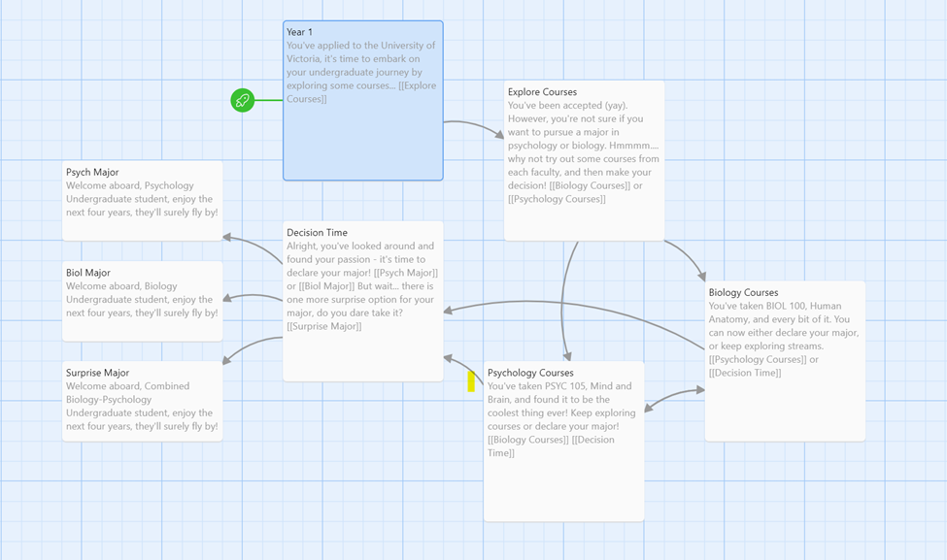
Task: Click the green rocket start-passage icon
Action: (x=242, y=100)
